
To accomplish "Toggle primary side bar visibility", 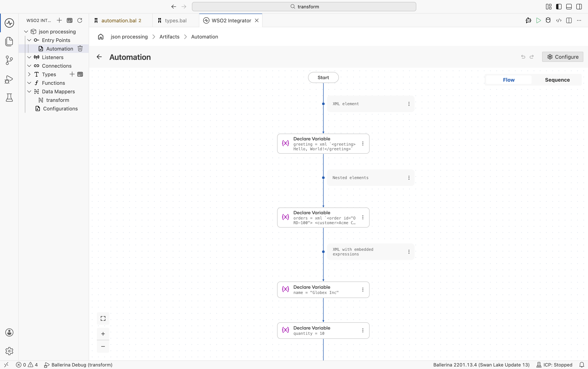I will 559,7.
